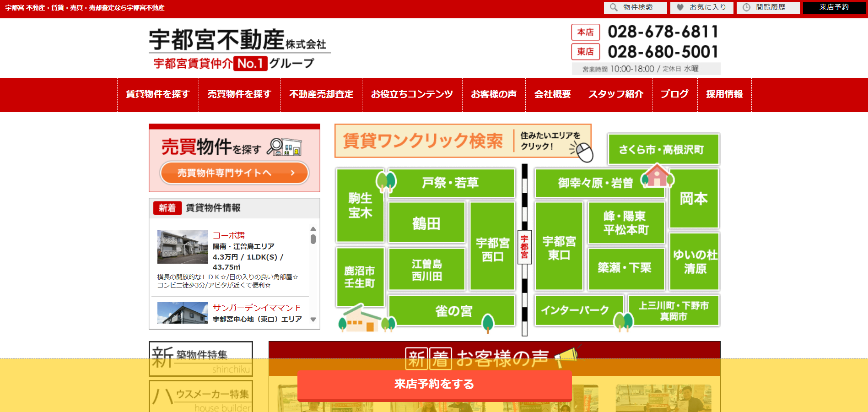
Task: Click the 売買物件専門サイトへ orange button
Action: coord(234,173)
